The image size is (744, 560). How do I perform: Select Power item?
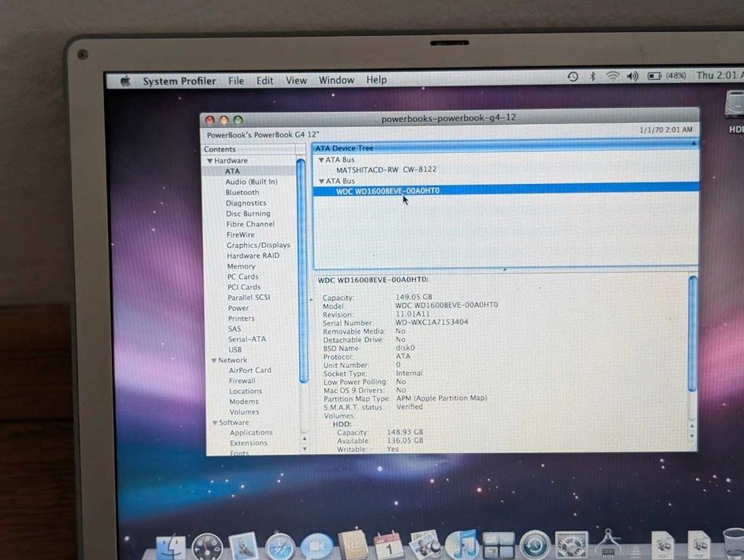point(238,308)
